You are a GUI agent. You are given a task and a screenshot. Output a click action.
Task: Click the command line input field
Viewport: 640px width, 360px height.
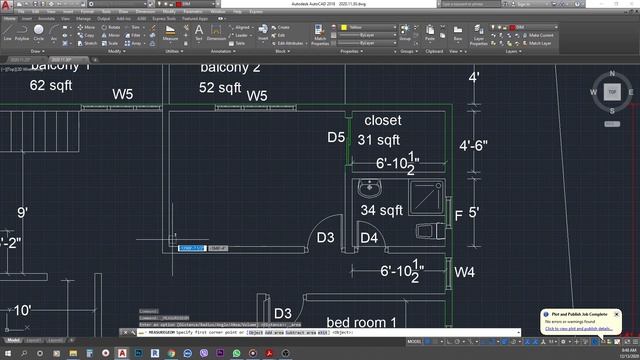click(x=329, y=333)
